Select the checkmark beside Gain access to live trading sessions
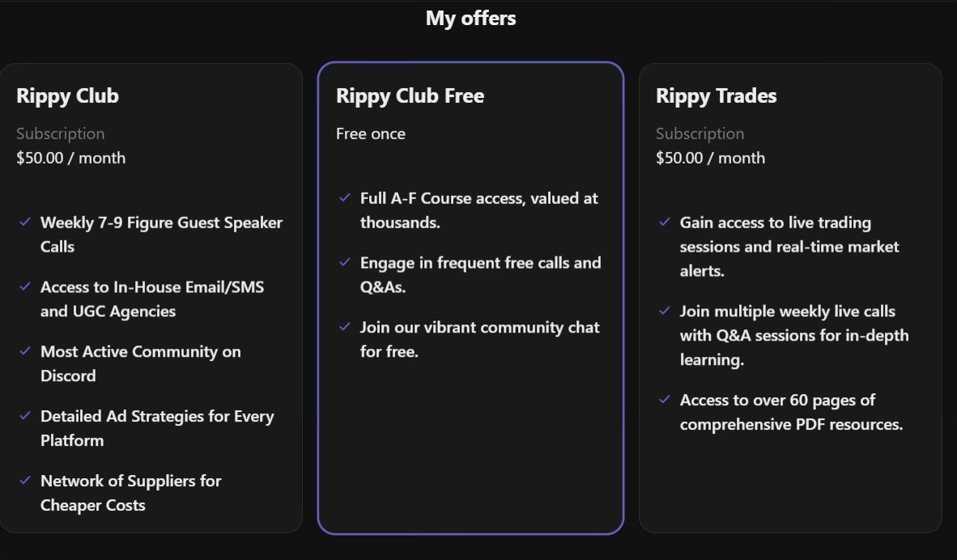Screen dimensions: 957x560 pos(664,222)
